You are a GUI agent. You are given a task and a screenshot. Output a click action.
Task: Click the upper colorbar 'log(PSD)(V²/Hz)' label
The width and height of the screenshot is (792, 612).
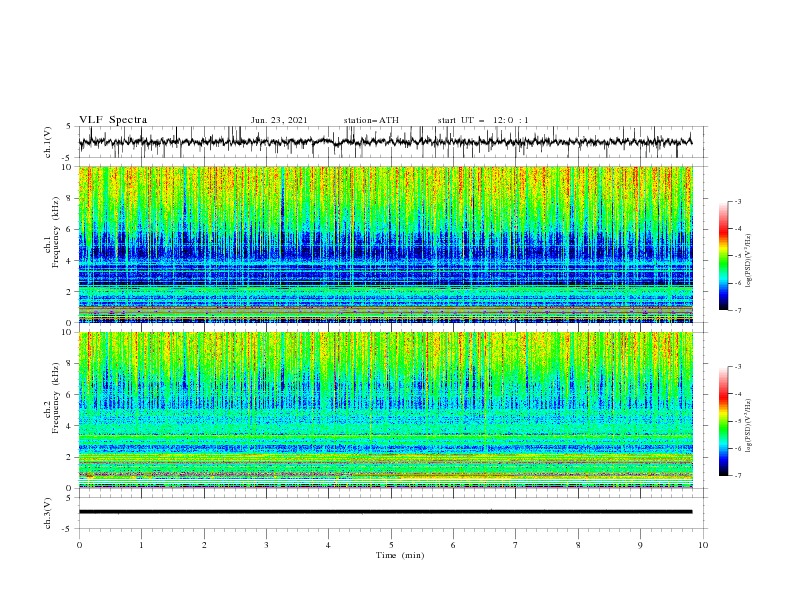[749, 260]
